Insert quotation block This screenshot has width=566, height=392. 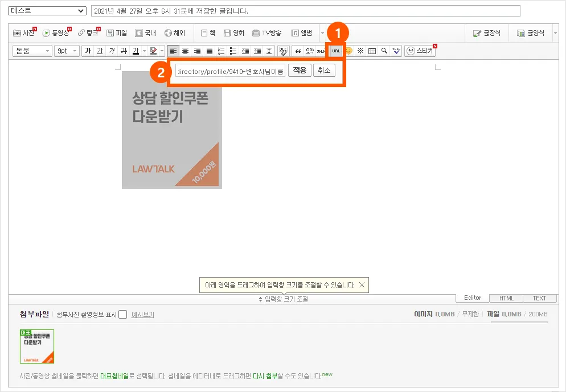[x=298, y=51]
